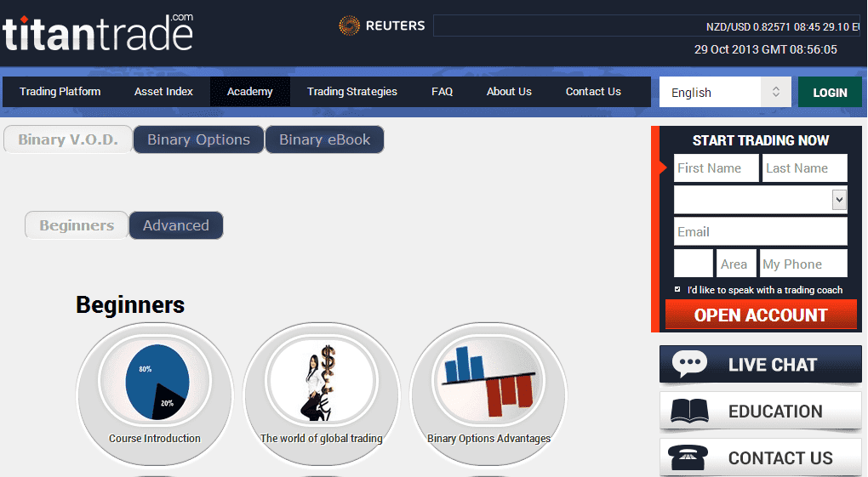Image resolution: width=868 pixels, height=477 pixels.
Task: Focus the My Phone field
Action: (804, 264)
